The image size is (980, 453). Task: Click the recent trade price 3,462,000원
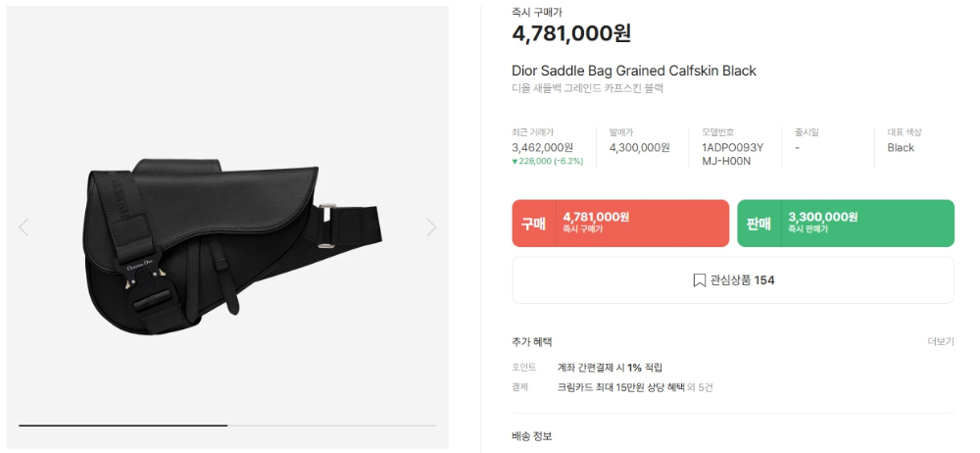click(x=542, y=148)
